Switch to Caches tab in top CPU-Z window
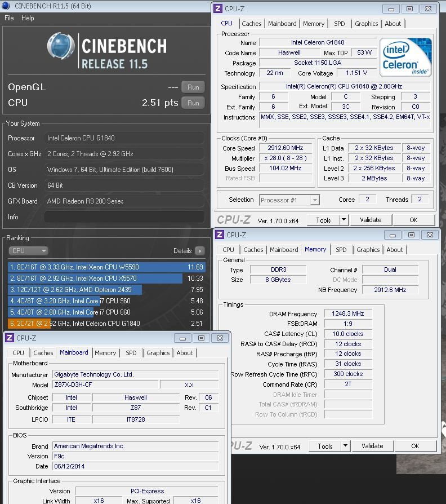The width and height of the screenshot is (446, 504). [x=251, y=24]
